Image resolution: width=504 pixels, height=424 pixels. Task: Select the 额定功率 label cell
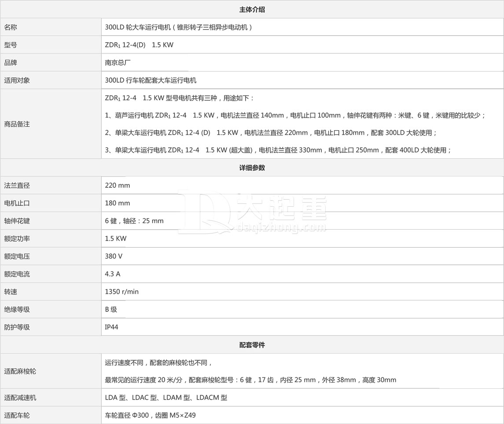[51, 239]
